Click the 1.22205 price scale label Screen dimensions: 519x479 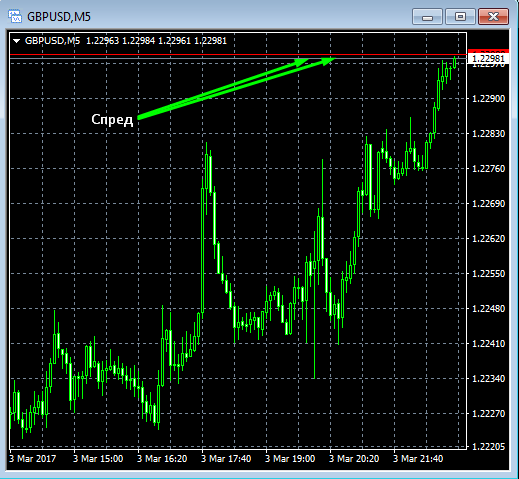click(x=488, y=447)
